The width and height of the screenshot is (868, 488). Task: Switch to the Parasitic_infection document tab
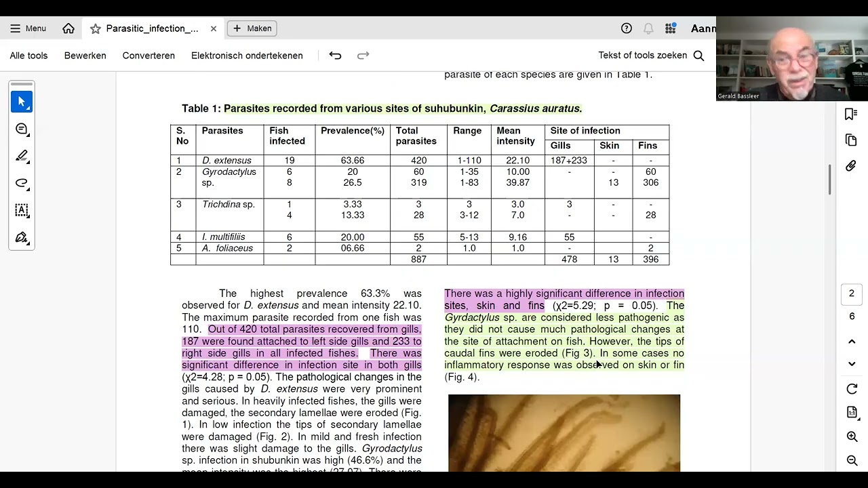(x=152, y=28)
